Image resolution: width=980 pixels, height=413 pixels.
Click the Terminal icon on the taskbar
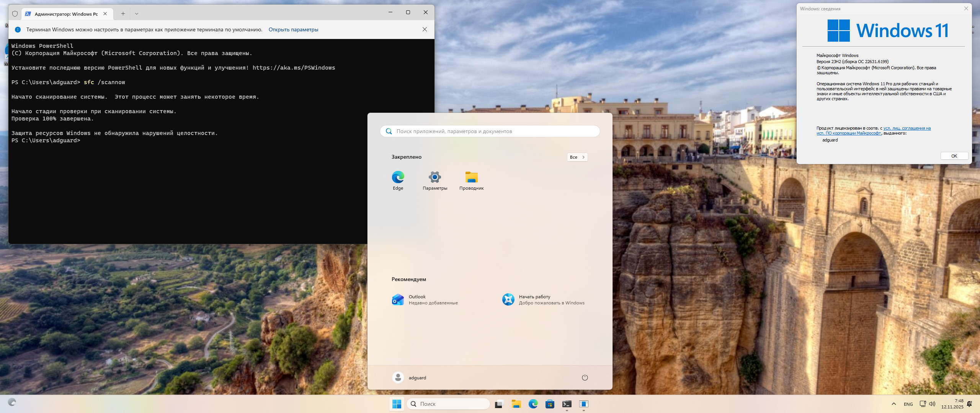pos(567,404)
